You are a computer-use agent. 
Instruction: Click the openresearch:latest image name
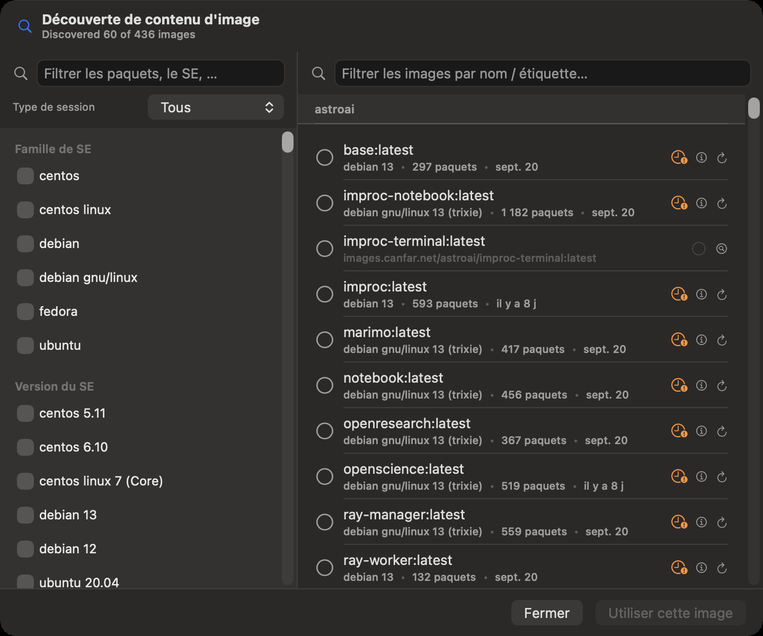[407, 423]
